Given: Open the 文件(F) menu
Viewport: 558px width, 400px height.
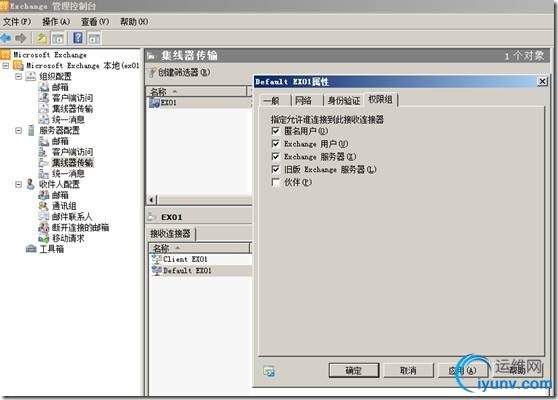Looking at the screenshot, I should (x=17, y=22).
